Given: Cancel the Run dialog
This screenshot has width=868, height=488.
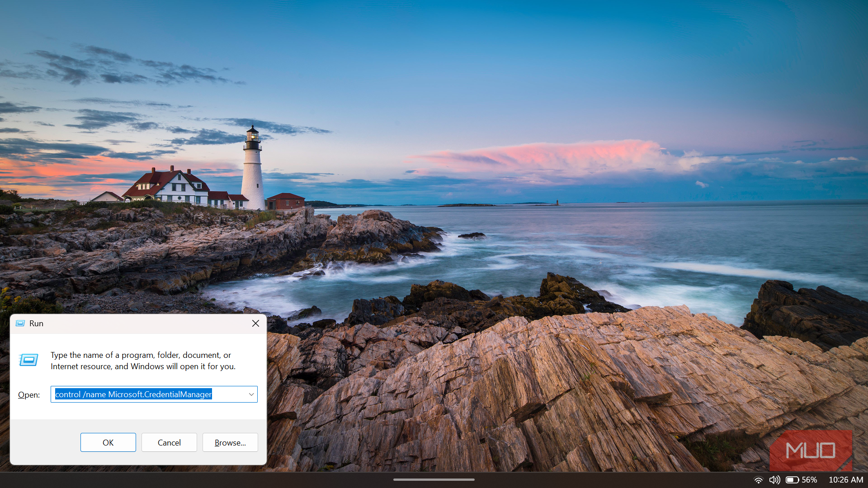Looking at the screenshot, I should (x=169, y=442).
